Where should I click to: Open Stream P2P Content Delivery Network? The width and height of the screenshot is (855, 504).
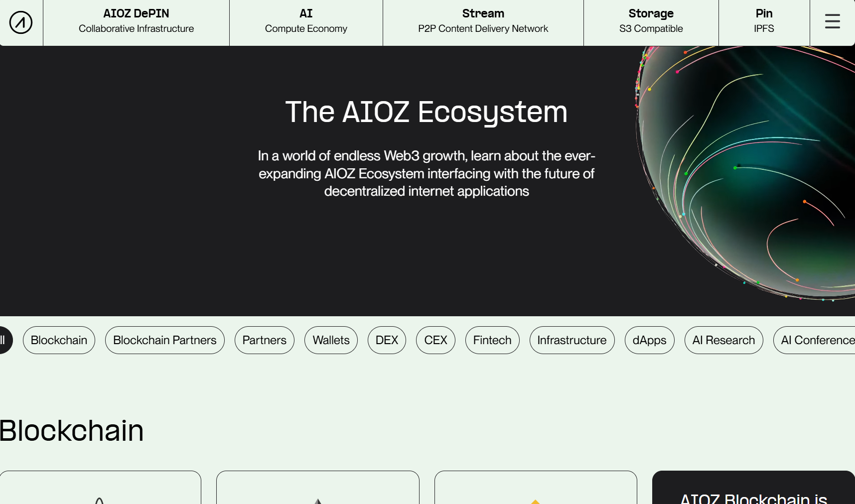[x=483, y=21]
